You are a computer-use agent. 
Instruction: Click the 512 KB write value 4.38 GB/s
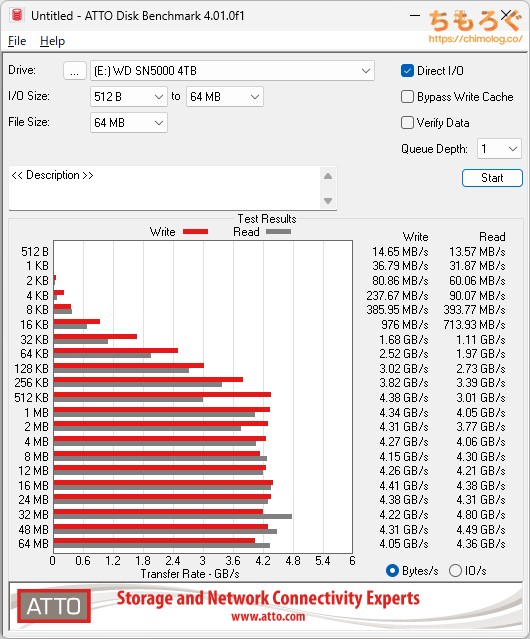point(404,398)
